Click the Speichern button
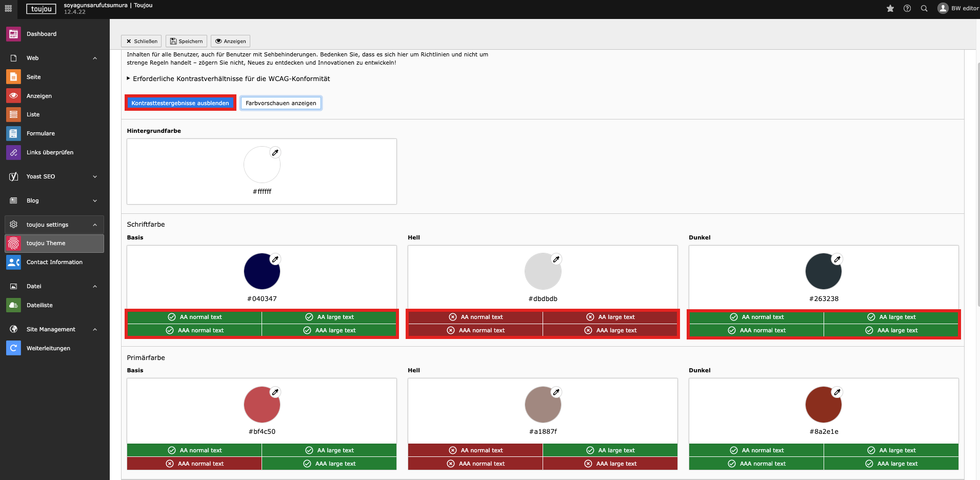 [186, 41]
